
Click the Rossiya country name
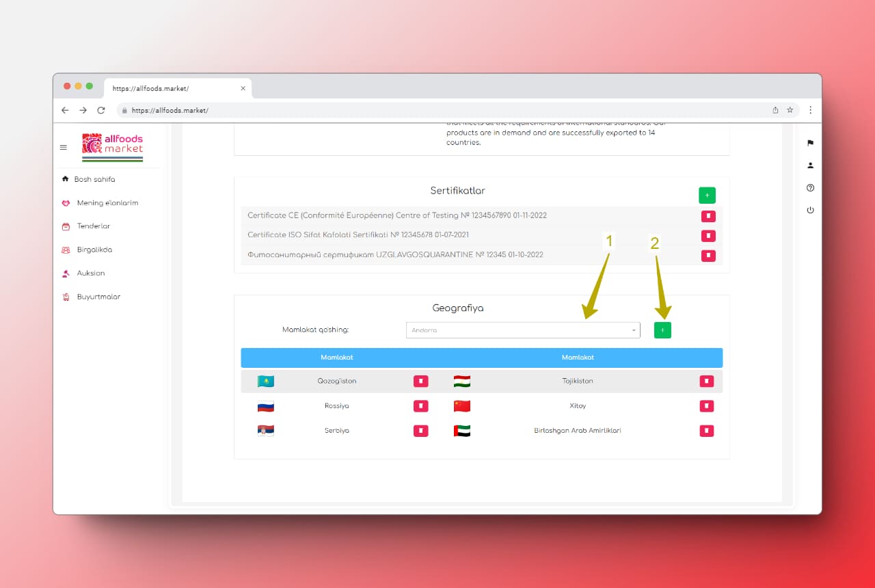click(x=337, y=406)
